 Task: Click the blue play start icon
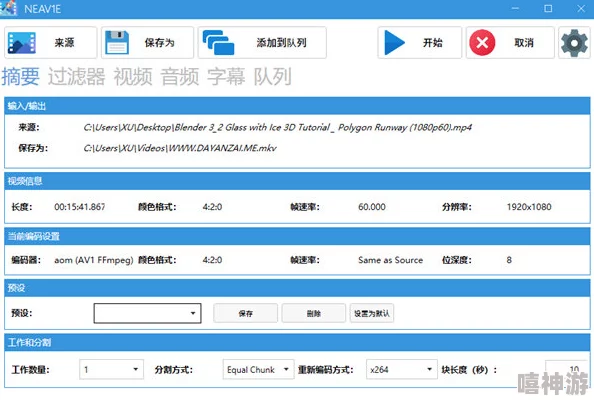394,42
